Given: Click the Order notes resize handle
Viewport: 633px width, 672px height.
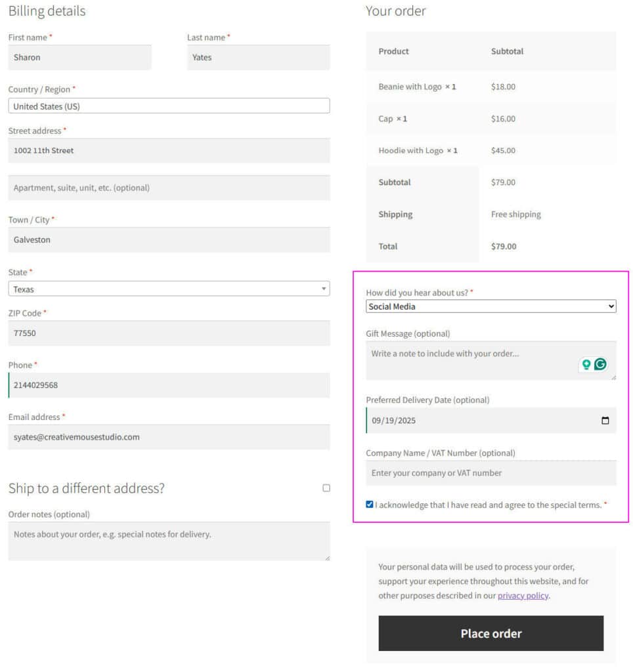Looking at the screenshot, I should (x=326, y=557).
